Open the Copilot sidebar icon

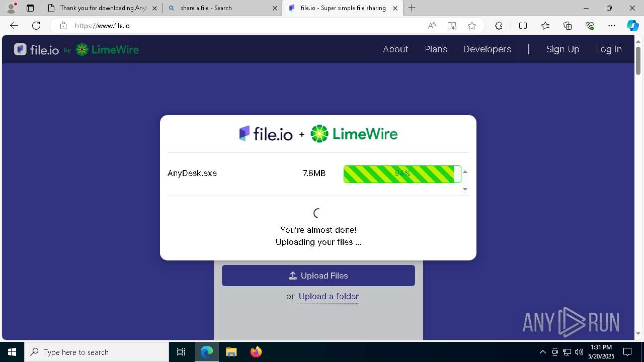coord(632,26)
